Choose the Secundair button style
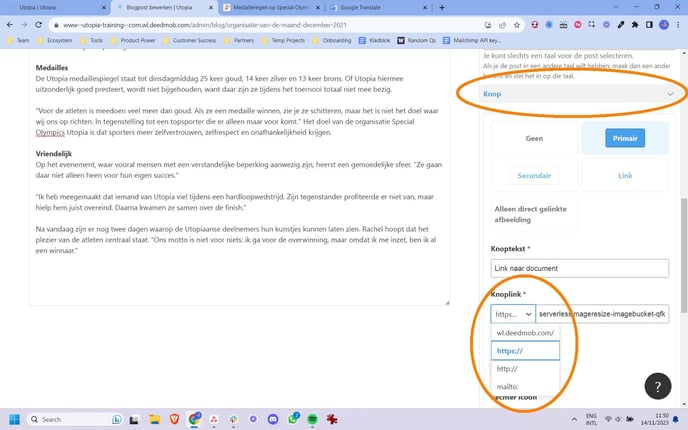This screenshot has height=430, width=688. click(x=534, y=174)
